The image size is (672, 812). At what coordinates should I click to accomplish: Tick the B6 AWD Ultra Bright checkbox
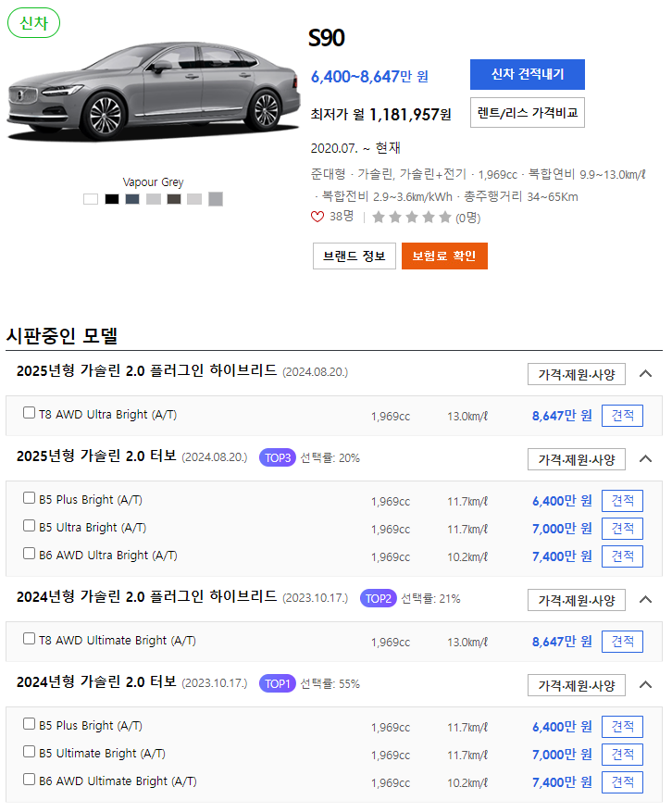coord(29,554)
